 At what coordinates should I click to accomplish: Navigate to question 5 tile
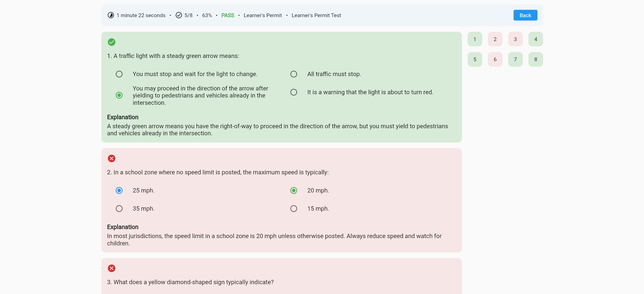(x=475, y=59)
